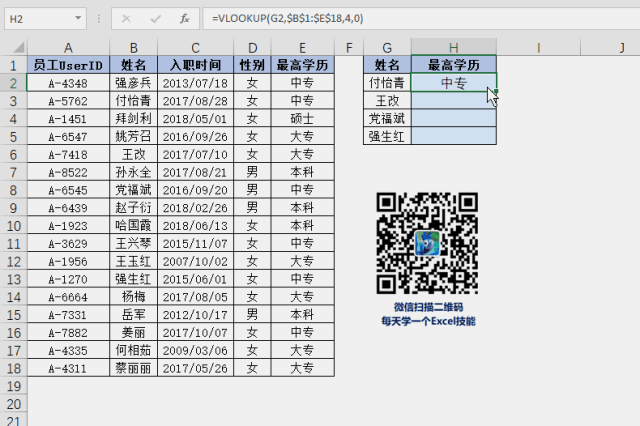
Task: Click 强生红 in lookup column G
Action: (387, 136)
